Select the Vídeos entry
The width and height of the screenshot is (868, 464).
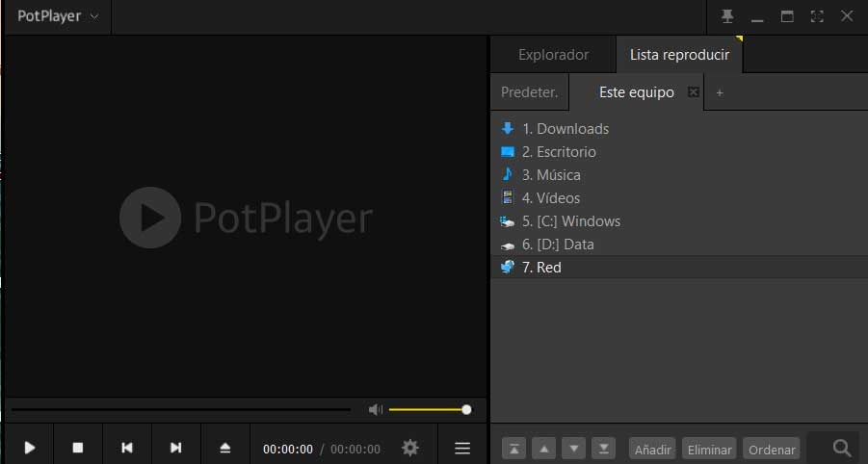pos(678,198)
